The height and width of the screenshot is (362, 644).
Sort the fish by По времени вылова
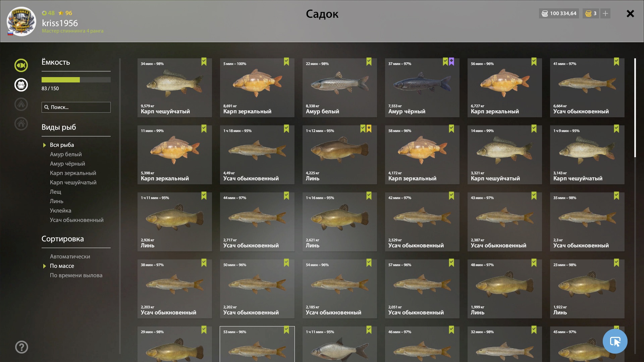coord(76,275)
